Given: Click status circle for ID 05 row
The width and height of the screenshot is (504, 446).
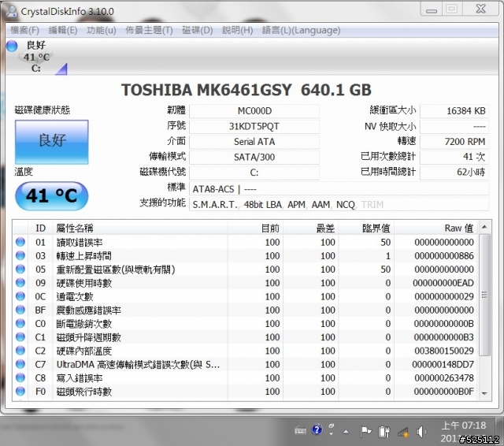Looking at the screenshot, I should click(x=20, y=269).
